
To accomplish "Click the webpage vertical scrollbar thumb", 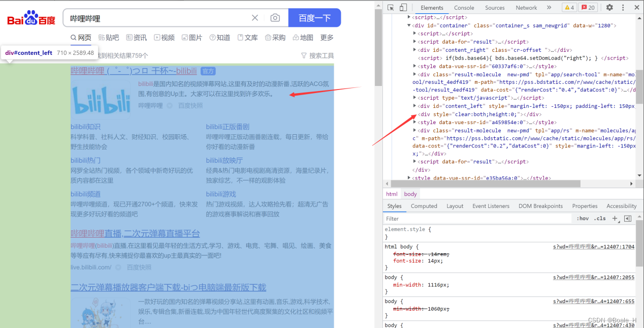I will [x=378, y=47].
